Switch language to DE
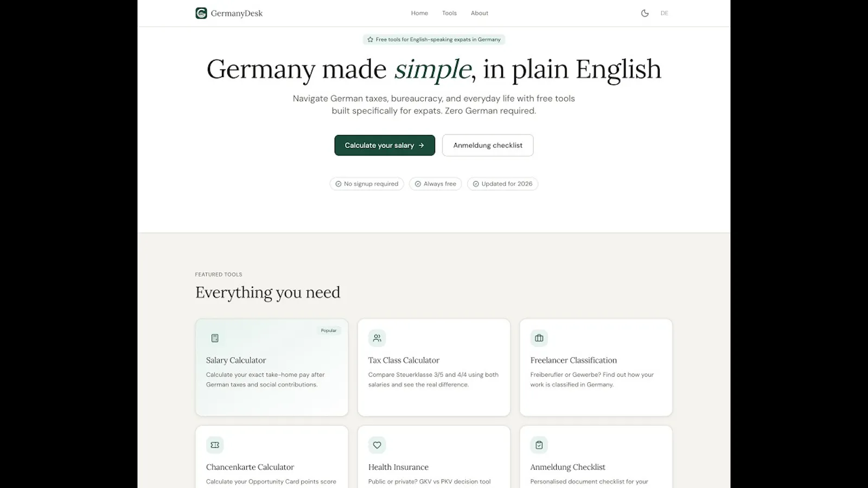This screenshot has height=488, width=868. 664,13
